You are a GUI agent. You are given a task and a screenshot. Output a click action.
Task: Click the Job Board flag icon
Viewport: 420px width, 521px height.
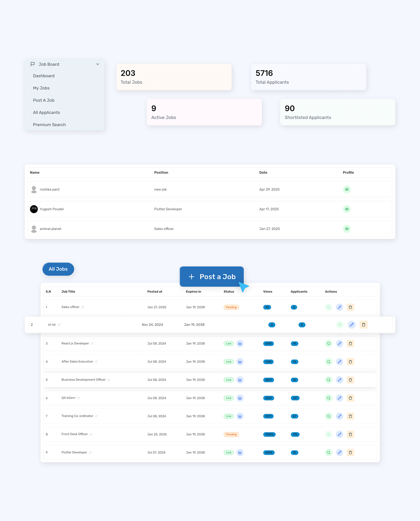click(33, 64)
